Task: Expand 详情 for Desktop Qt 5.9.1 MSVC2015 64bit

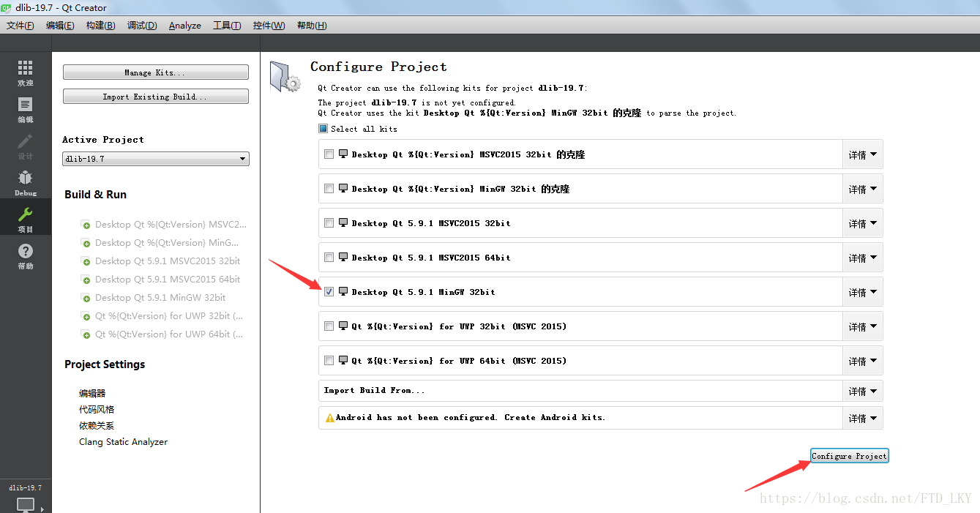Action: [863, 258]
